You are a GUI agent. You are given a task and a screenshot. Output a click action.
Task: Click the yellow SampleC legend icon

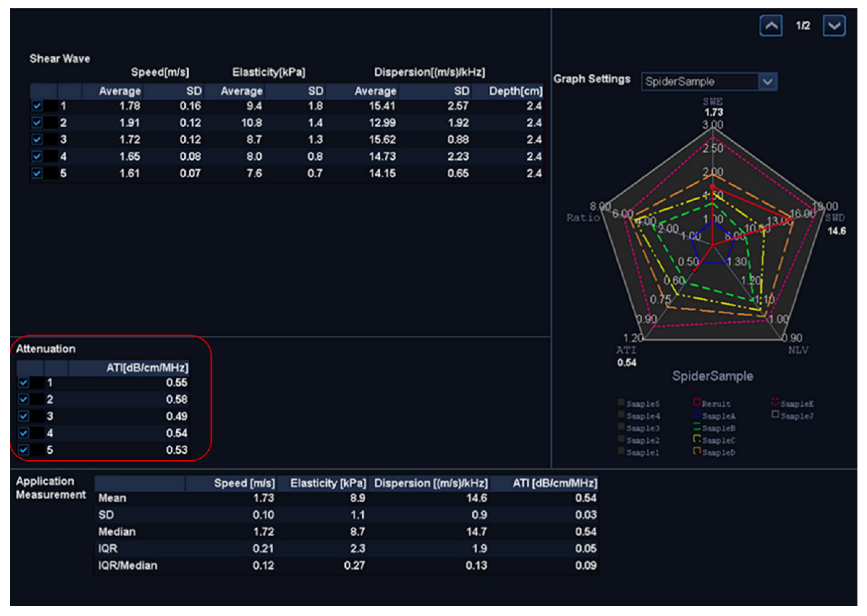click(697, 439)
